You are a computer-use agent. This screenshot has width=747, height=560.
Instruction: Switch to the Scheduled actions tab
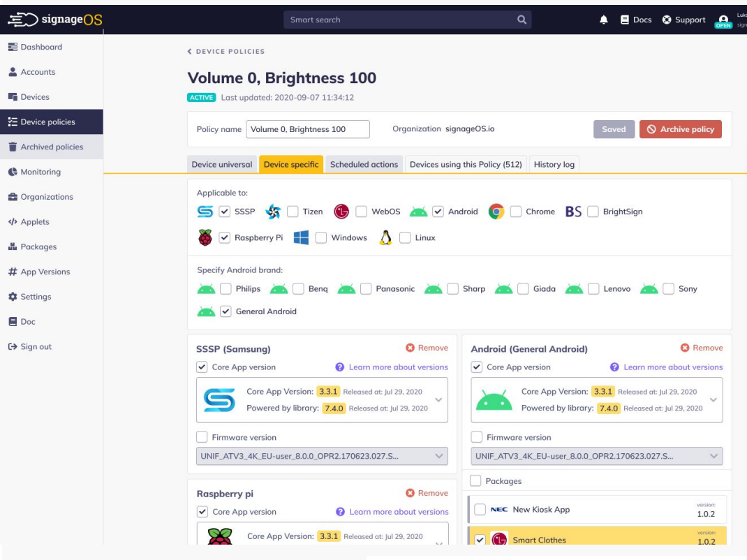(364, 164)
